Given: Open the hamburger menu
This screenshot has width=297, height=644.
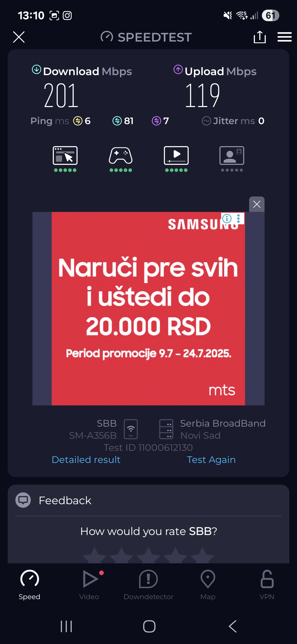Looking at the screenshot, I should point(284,37).
